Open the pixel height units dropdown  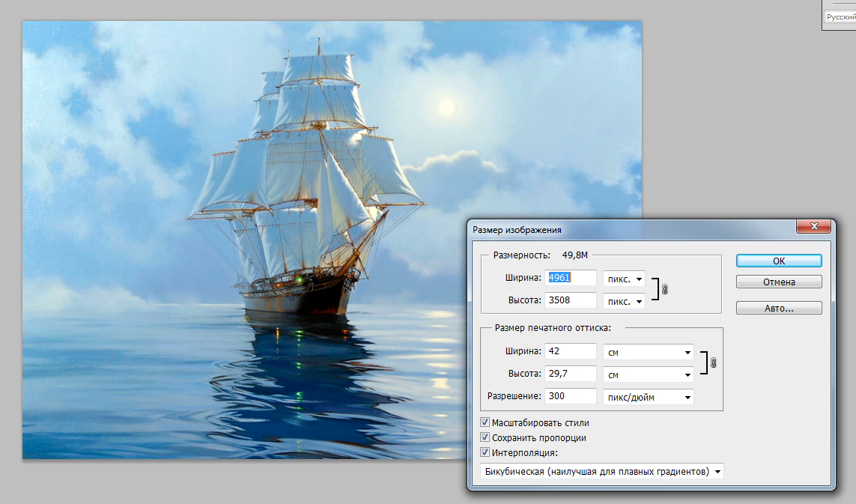624,301
